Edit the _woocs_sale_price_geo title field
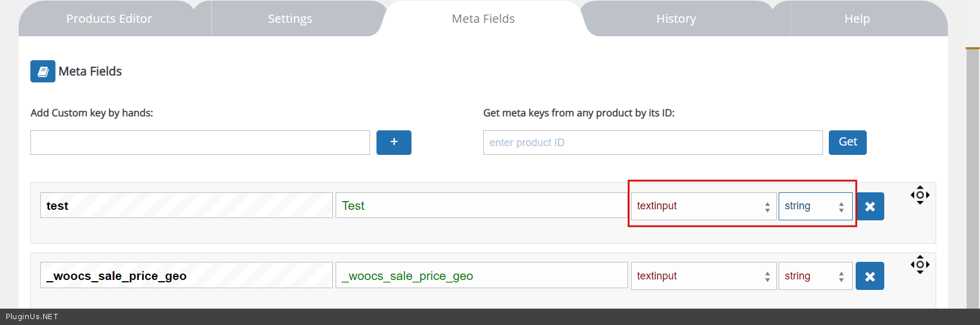Viewport: 980px width, 325px height. point(481,275)
